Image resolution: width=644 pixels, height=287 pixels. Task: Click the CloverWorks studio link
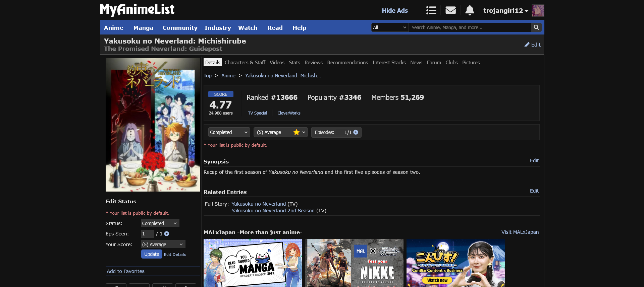289,113
